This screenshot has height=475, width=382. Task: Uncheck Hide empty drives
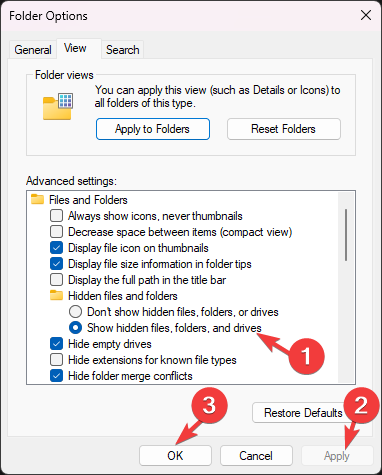56,344
